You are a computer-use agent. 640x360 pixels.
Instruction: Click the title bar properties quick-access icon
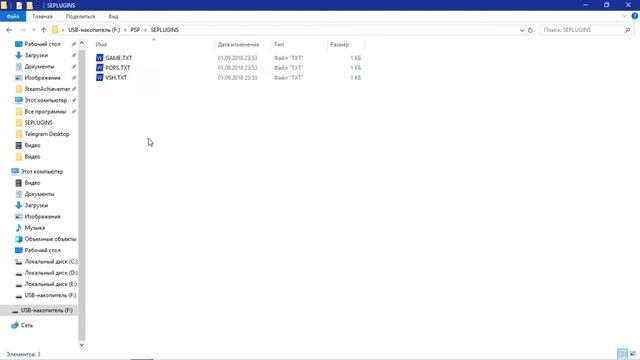pos(19,5)
